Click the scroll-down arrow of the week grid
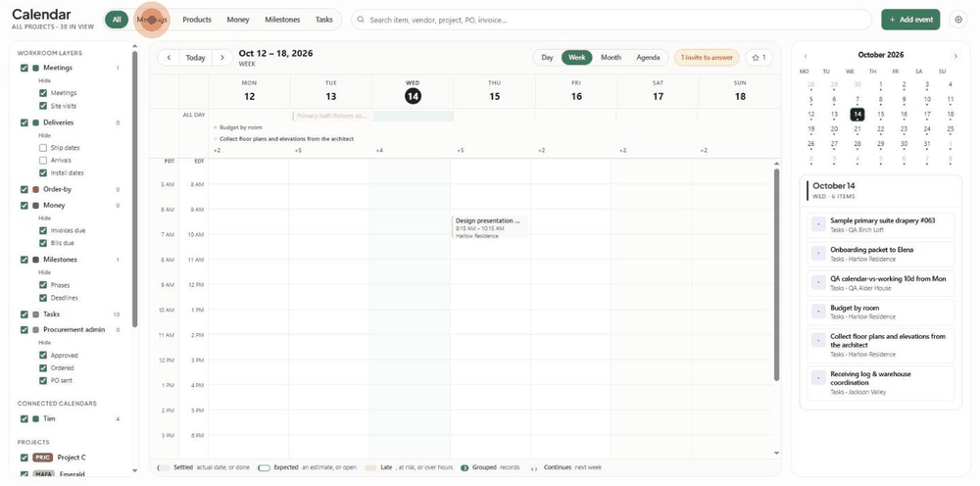This screenshot has height=486, width=980. 777,453
